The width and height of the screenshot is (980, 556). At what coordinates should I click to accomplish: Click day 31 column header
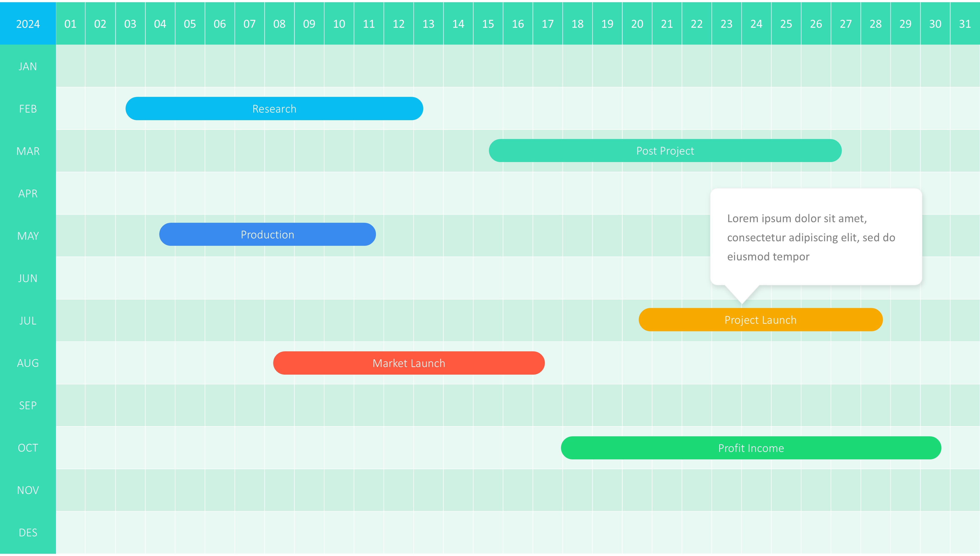pyautogui.click(x=965, y=24)
